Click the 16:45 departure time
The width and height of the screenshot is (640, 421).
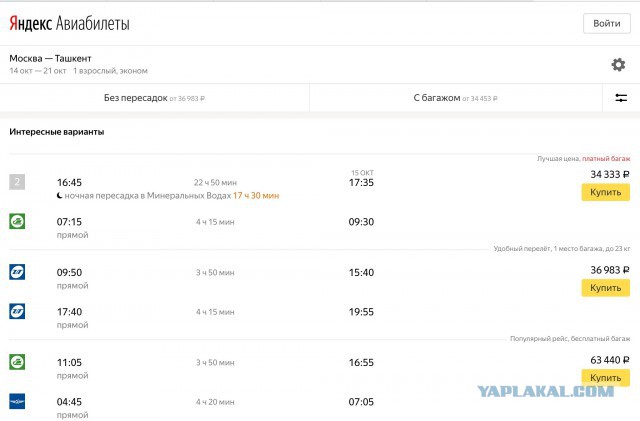click(69, 183)
